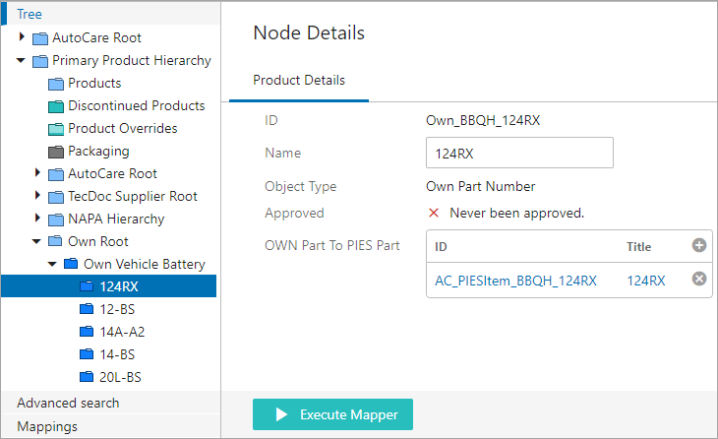
Task: Collapse the Primary Product Hierarchy node
Action: 21,60
